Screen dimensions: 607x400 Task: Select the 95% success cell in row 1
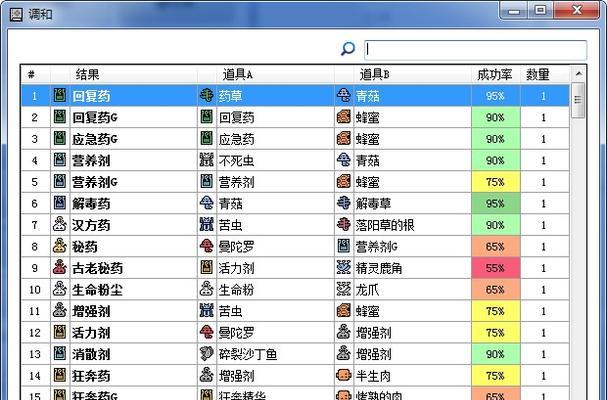496,95
